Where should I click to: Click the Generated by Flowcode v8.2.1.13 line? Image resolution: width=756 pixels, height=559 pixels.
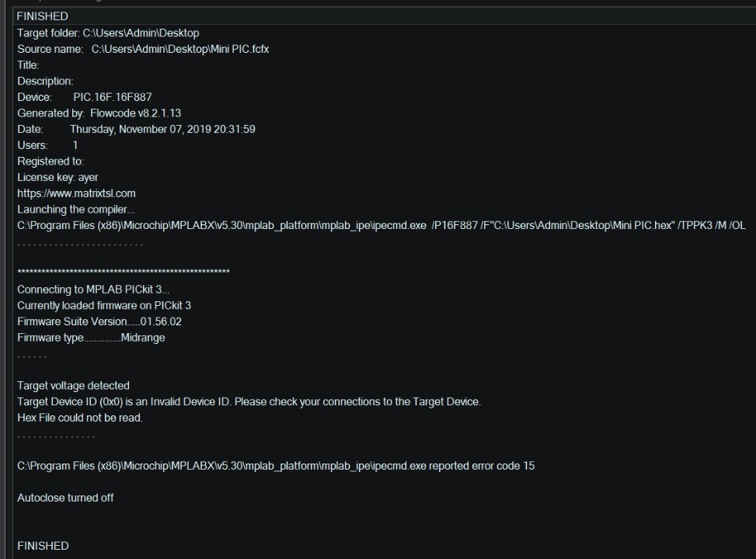tap(99, 113)
